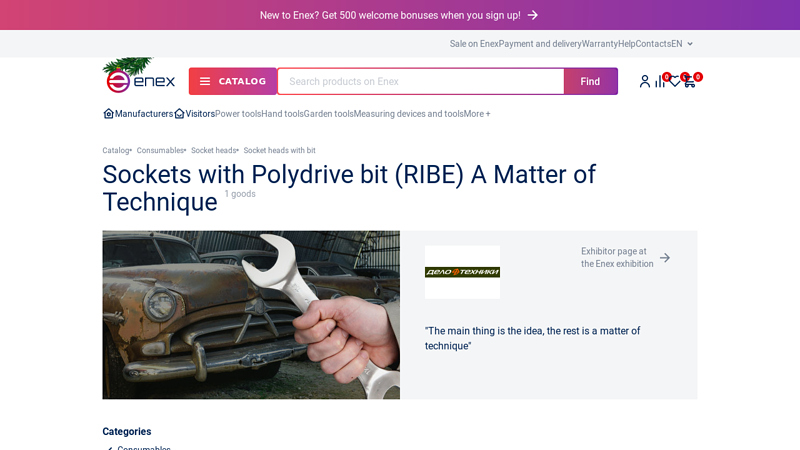This screenshot has height=450, width=800.
Task: Open the Warranty link
Action: (599, 44)
